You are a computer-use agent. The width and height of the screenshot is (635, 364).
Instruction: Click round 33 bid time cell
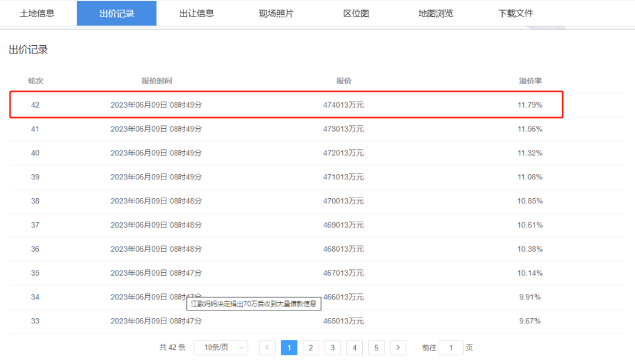[156, 321]
